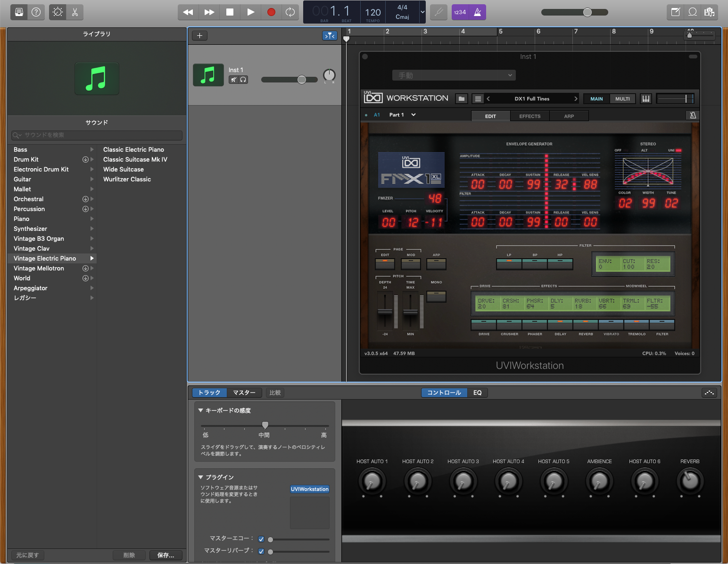The width and height of the screenshot is (728, 564).
Task: Switch to the EQ tab
Action: (478, 392)
